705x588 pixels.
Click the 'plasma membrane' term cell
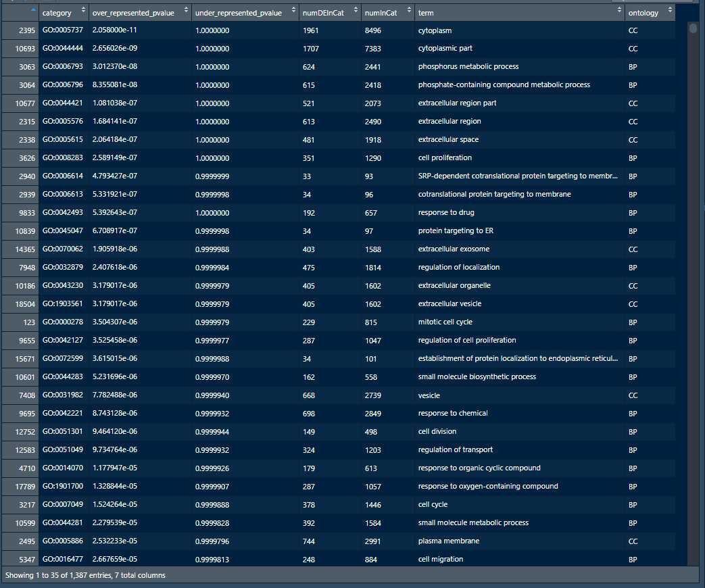(448, 541)
